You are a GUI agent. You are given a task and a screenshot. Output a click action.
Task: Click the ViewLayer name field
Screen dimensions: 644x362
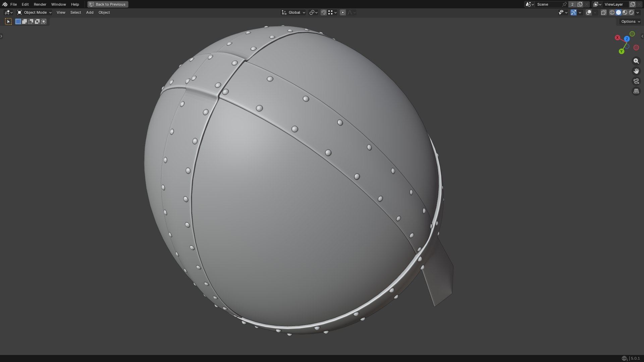[616, 4]
